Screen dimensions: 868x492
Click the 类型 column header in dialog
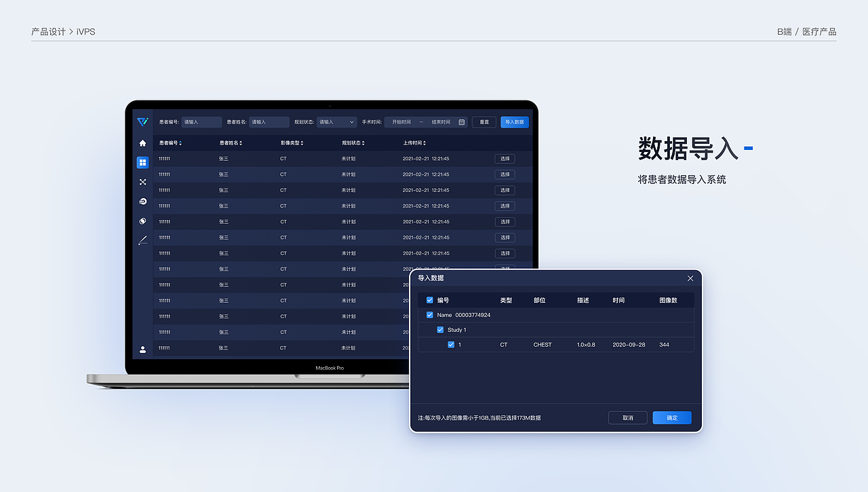click(506, 300)
